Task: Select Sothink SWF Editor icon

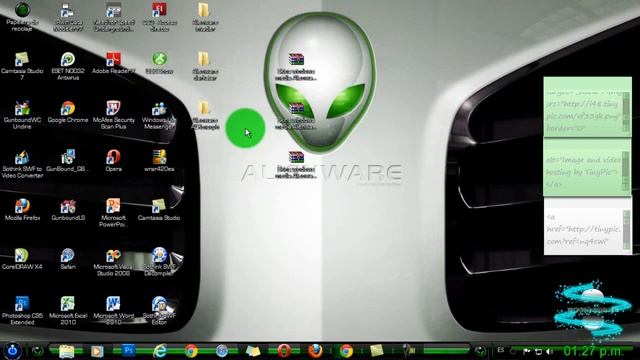Action: coord(159,311)
